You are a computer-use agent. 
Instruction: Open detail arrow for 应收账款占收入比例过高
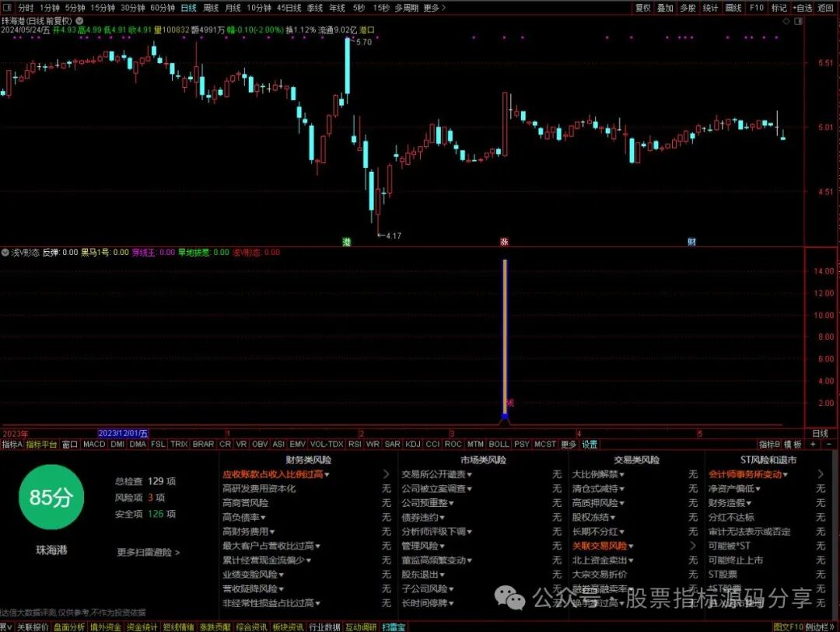[386, 474]
